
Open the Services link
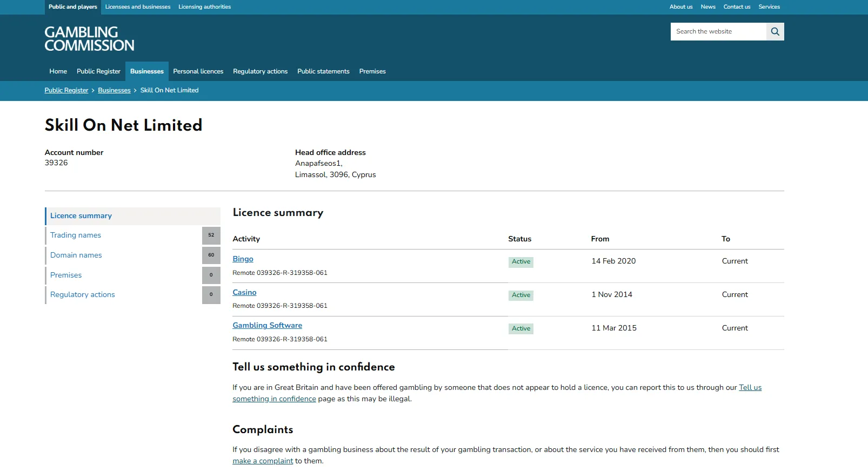[x=769, y=7]
